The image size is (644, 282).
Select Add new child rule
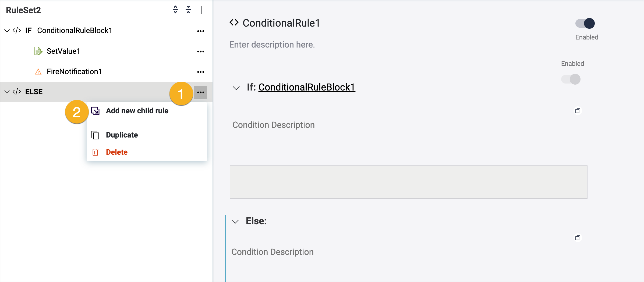tap(137, 111)
